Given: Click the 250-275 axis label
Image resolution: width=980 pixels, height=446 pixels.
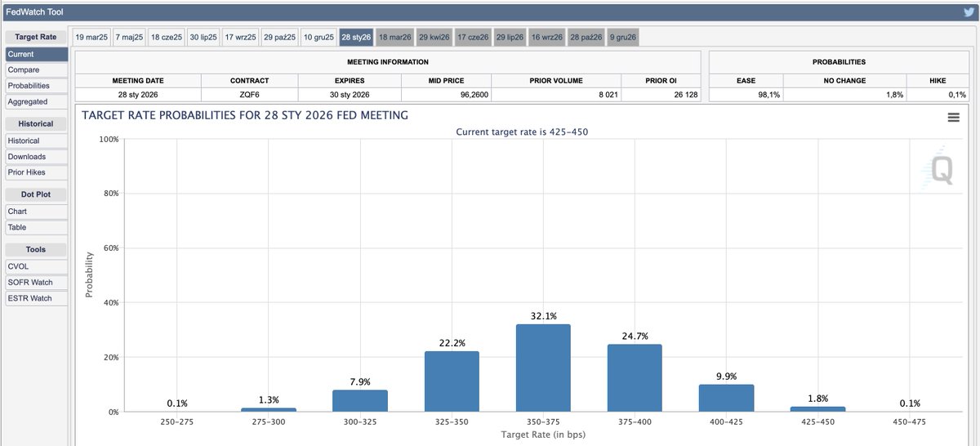Looking at the screenshot, I should 176,421.
